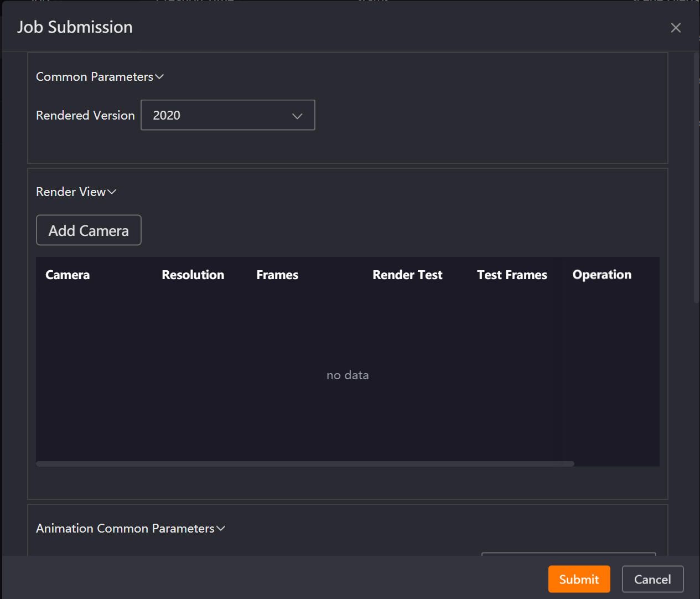Image resolution: width=700 pixels, height=599 pixels.
Task: Collapse the Common Parameters section
Action: point(100,76)
